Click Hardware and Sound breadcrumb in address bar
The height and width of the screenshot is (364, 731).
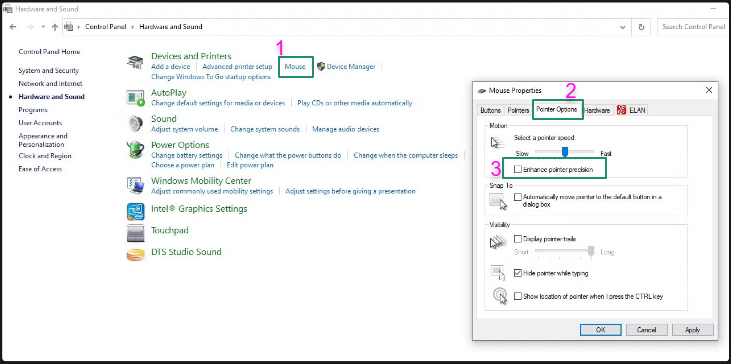tap(171, 27)
